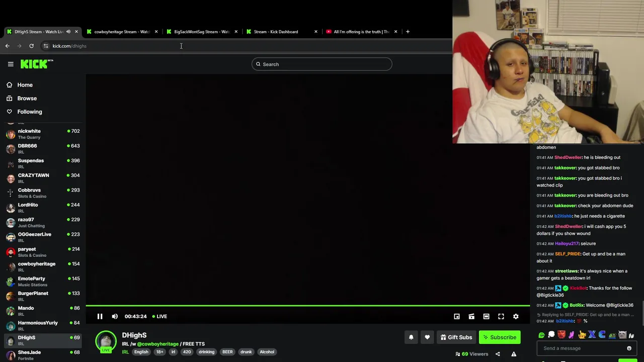Insert the Pepe frog emote
Image resolution: width=644 pixels, height=362 pixels.
pos(612,335)
